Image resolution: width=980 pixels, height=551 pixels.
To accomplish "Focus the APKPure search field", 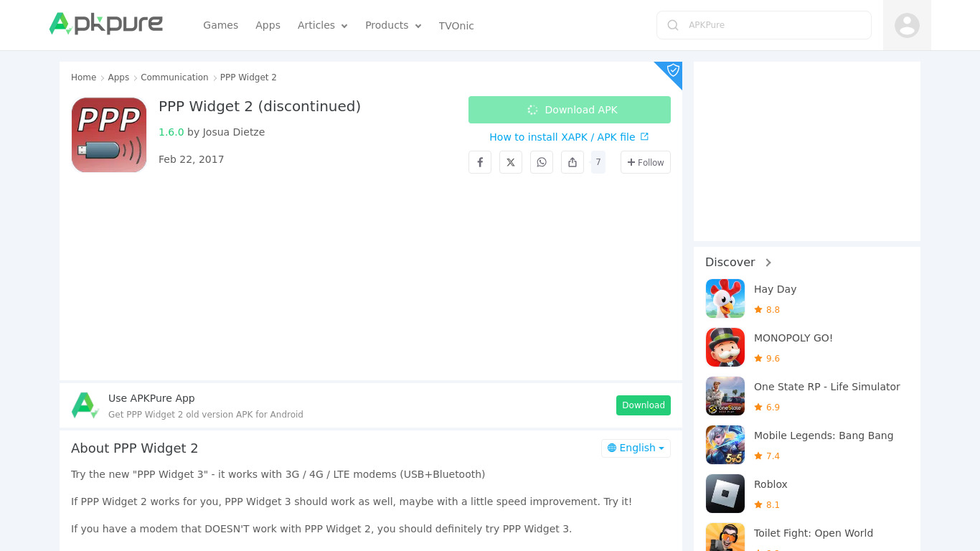I will click(764, 25).
